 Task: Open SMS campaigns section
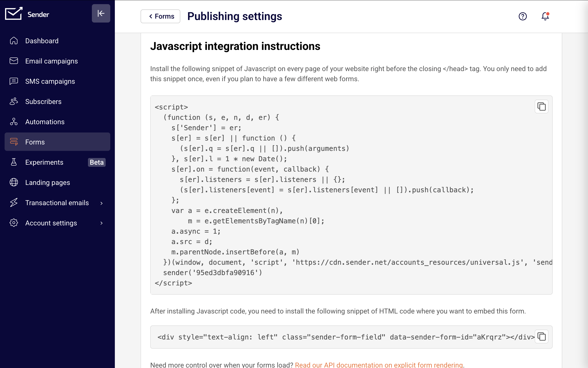point(57,81)
